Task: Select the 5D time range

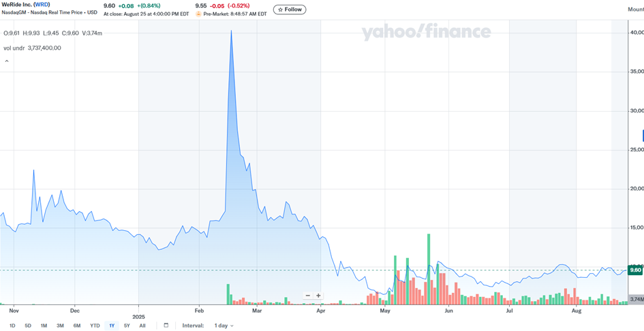Action: pos(28,326)
